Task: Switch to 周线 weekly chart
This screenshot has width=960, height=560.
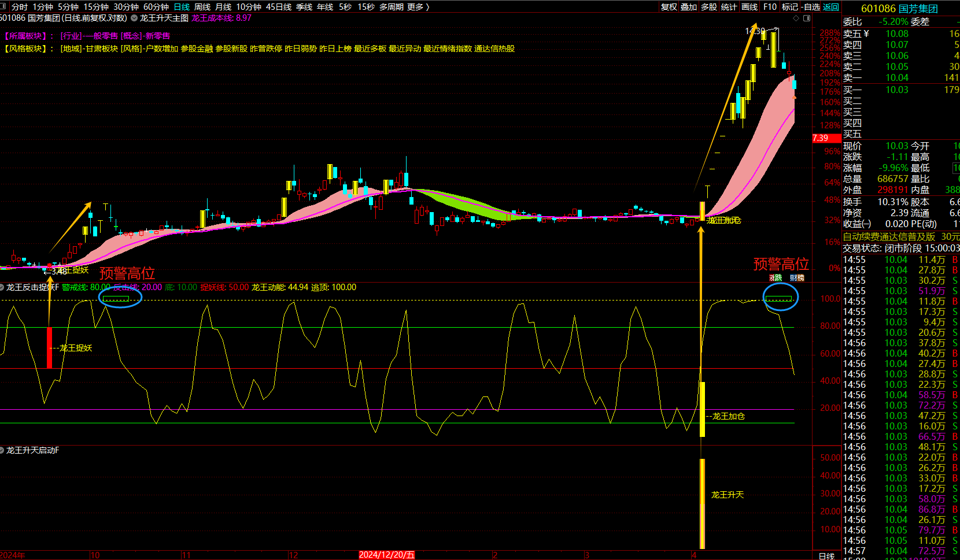Action: (202, 7)
